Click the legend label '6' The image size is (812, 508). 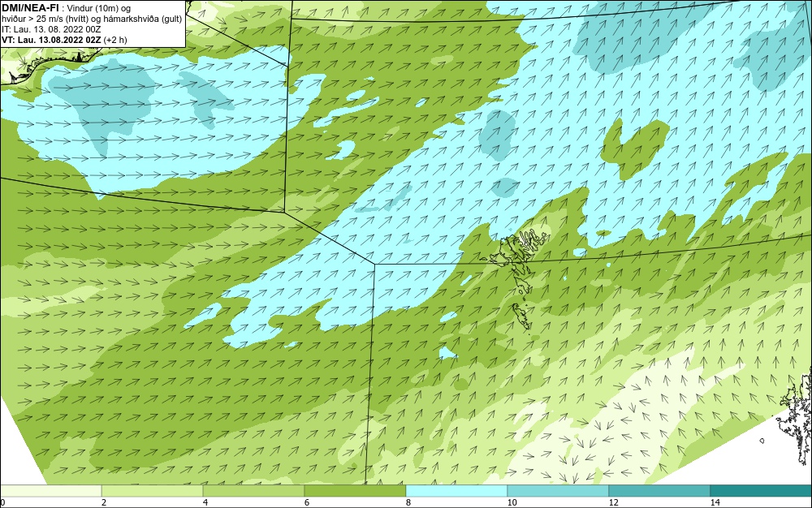tap(307, 502)
